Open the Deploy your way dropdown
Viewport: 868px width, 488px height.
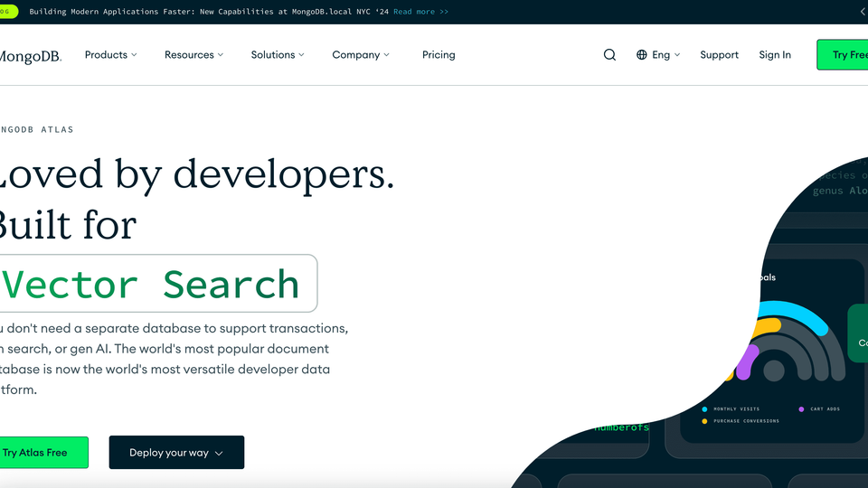pos(176,453)
